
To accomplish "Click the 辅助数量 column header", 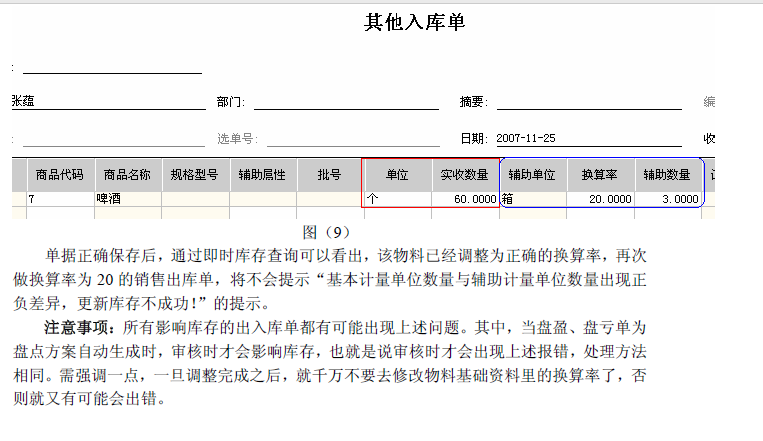I will click(667, 175).
